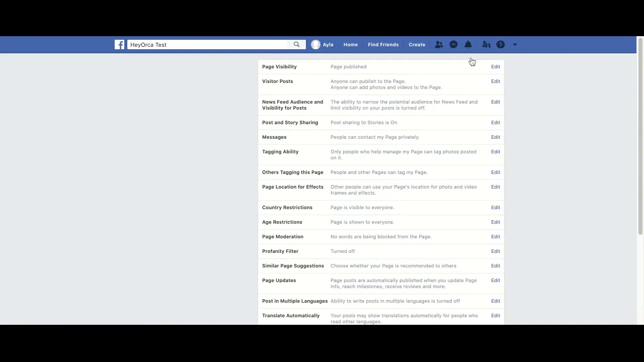Edit the Tagging Ability setting
Screen dimensions: 644x362
[496, 152]
